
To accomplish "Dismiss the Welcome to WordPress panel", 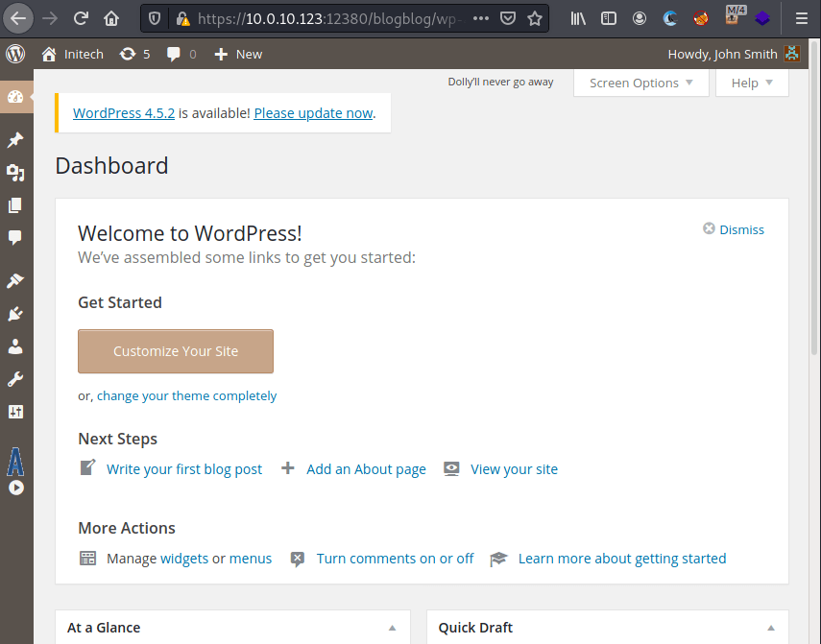I will 734,229.
